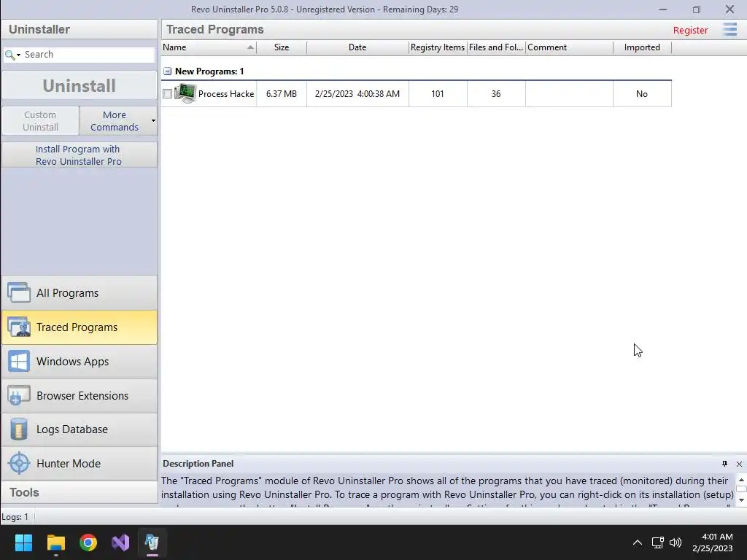Click the big Uninstall button
747x560 pixels.
pyautogui.click(x=79, y=86)
